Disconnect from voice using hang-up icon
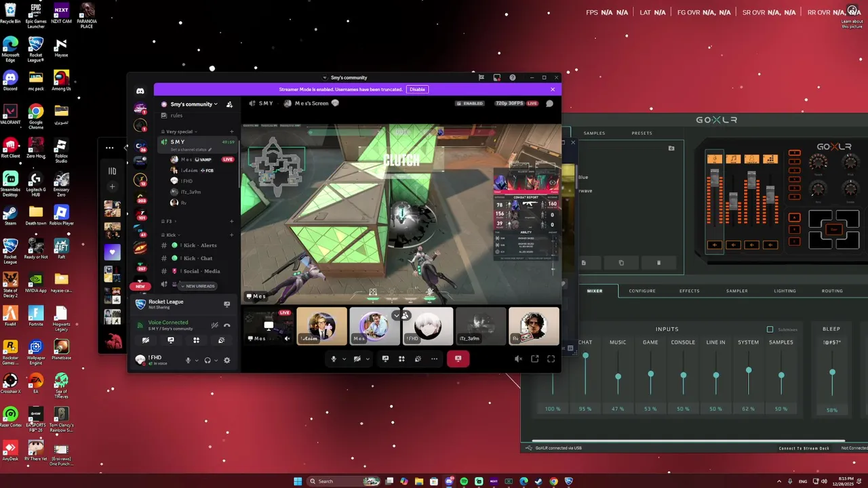 pos(226,325)
